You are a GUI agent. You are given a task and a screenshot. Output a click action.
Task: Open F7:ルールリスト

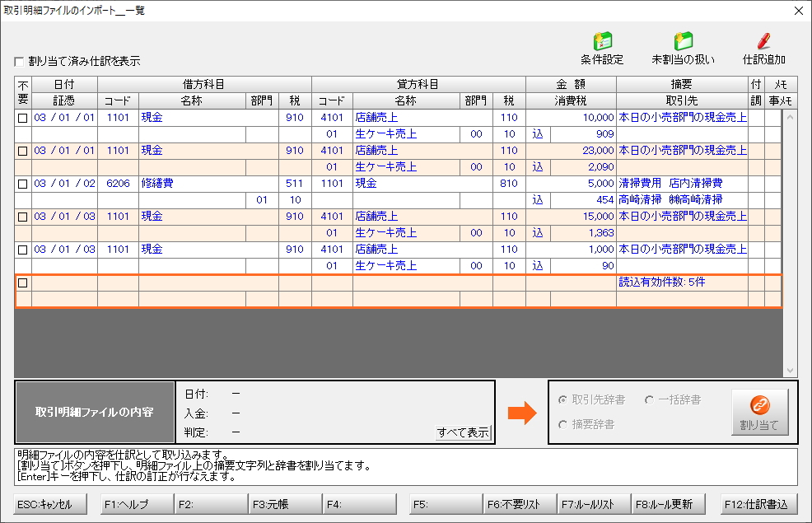[x=595, y=504]
